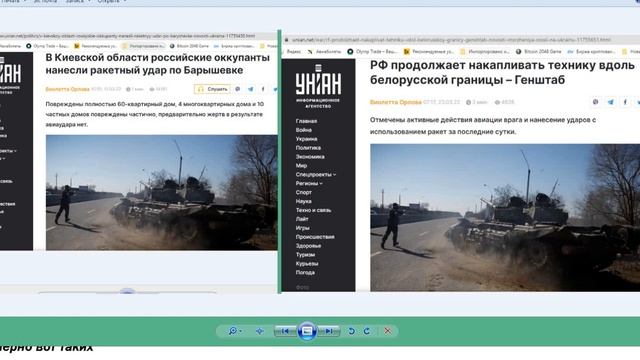The width and height of the screenshot is (640, 360).
Task: Share right article via Telegram icon
Action: tap(611, 102)
